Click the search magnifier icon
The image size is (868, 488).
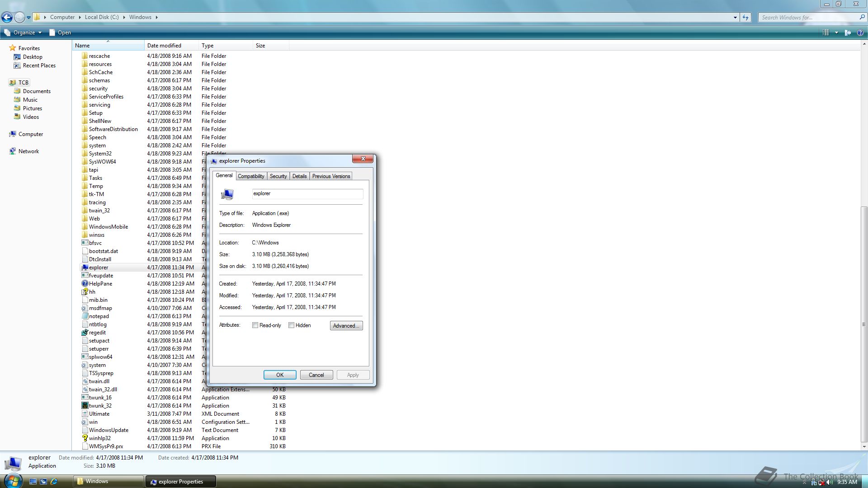[x=862, y=17]
